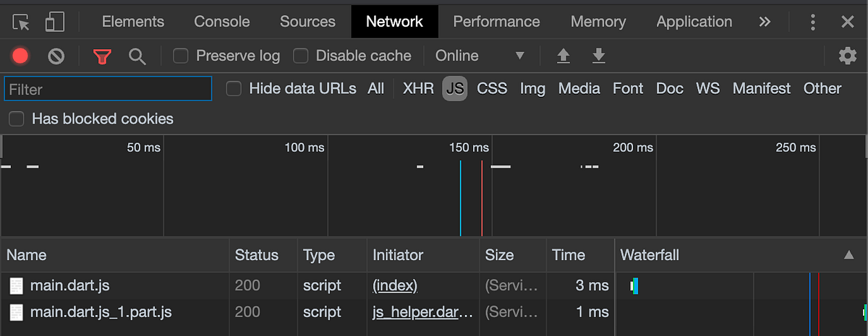Expand more tabs with the double chevron
Viewport: 868px width, 336px height.
(x=765, y=22)
